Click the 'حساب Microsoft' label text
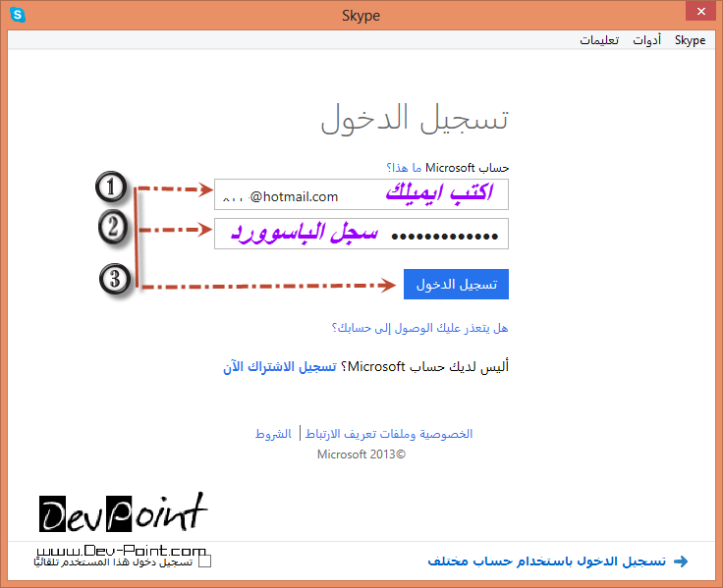This screenshot has height=588, width=723. (467, 168)
